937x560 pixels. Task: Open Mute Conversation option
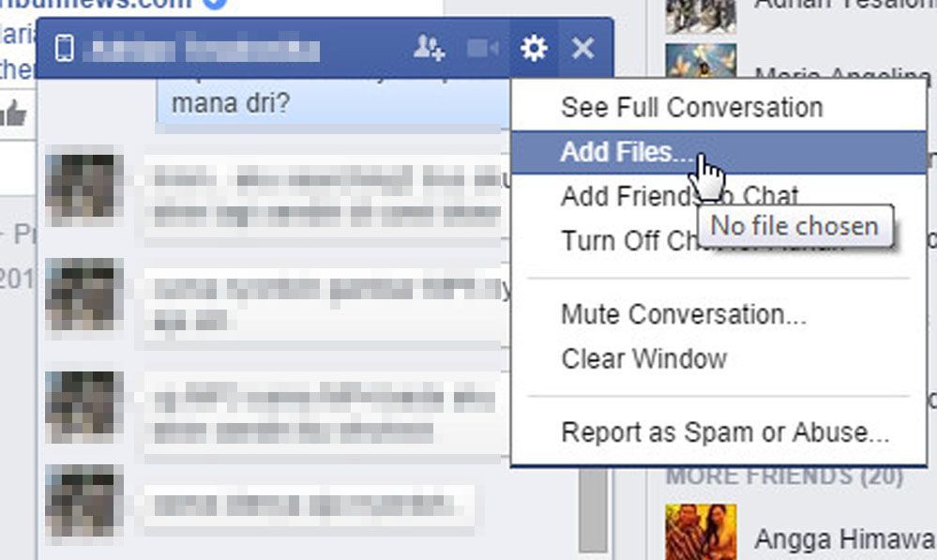(x=684, y=314)
